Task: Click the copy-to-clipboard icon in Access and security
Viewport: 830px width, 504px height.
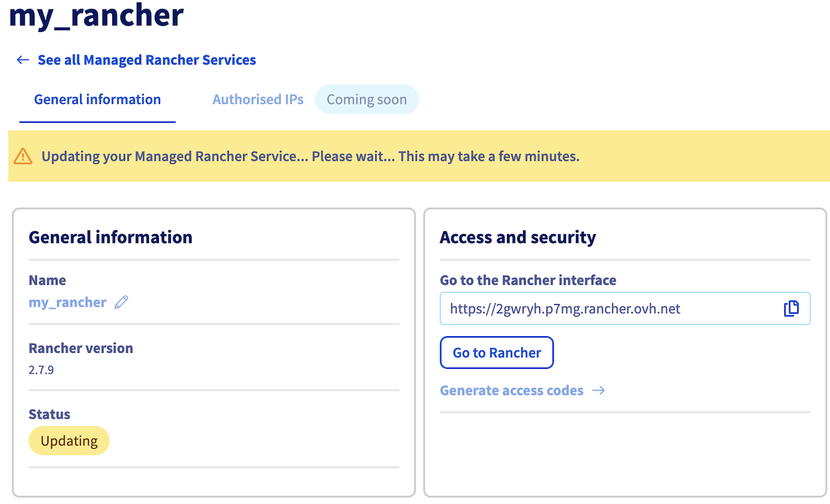Action: 791,308
